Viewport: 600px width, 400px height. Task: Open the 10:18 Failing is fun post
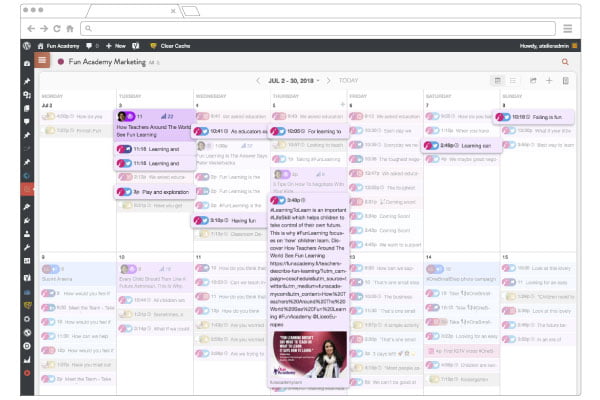point(534,117)
